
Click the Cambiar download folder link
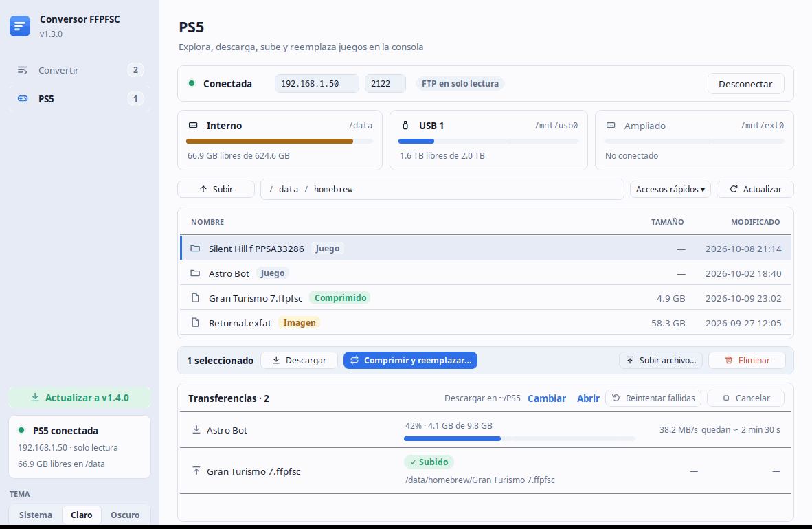click(x=546, y=398)
